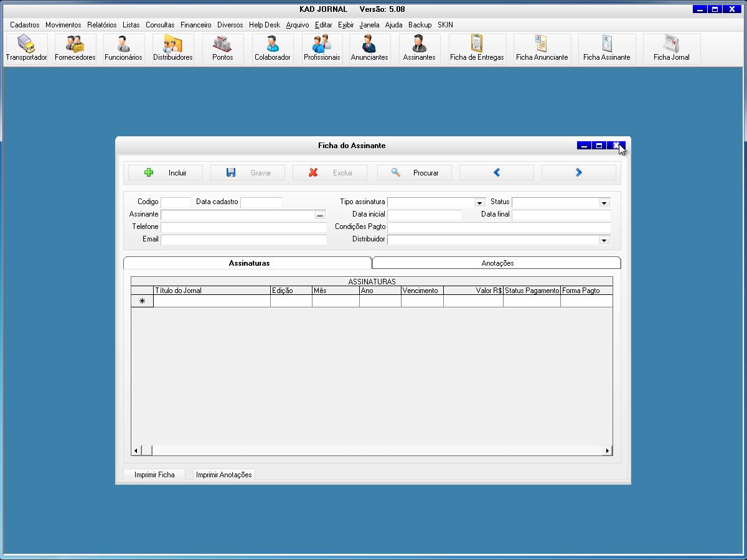Open Ficha de Entregas icon
This screenshot has height=560, width=747.
[x=477, y=49]
